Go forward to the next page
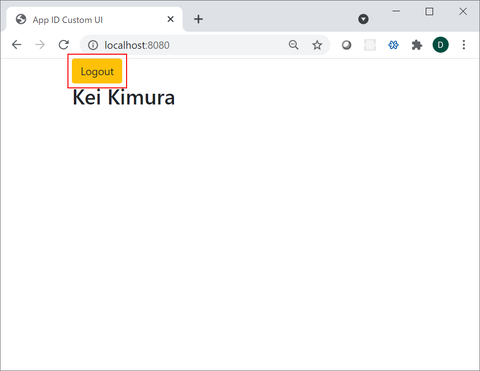The image size is (480, 371). 40,45
